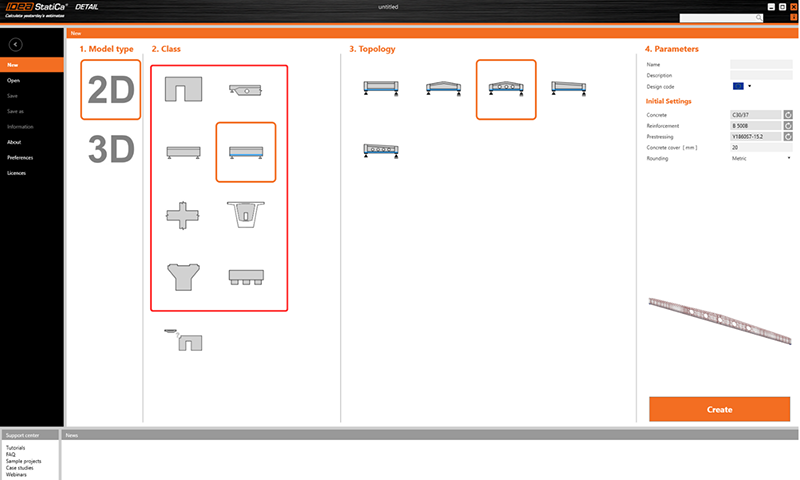The height and width of the screenshot is (480, 800).
Task: Go to the Licences menu item
Action: coord(16,173)
